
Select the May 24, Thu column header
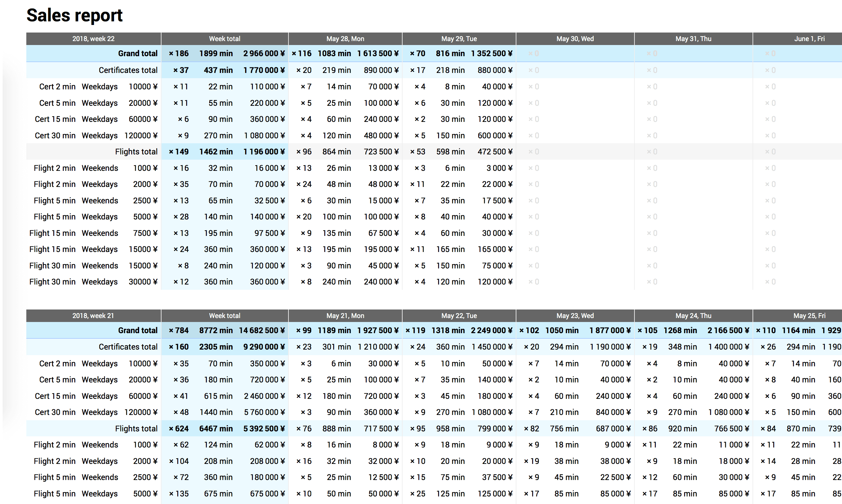[693, 315]
